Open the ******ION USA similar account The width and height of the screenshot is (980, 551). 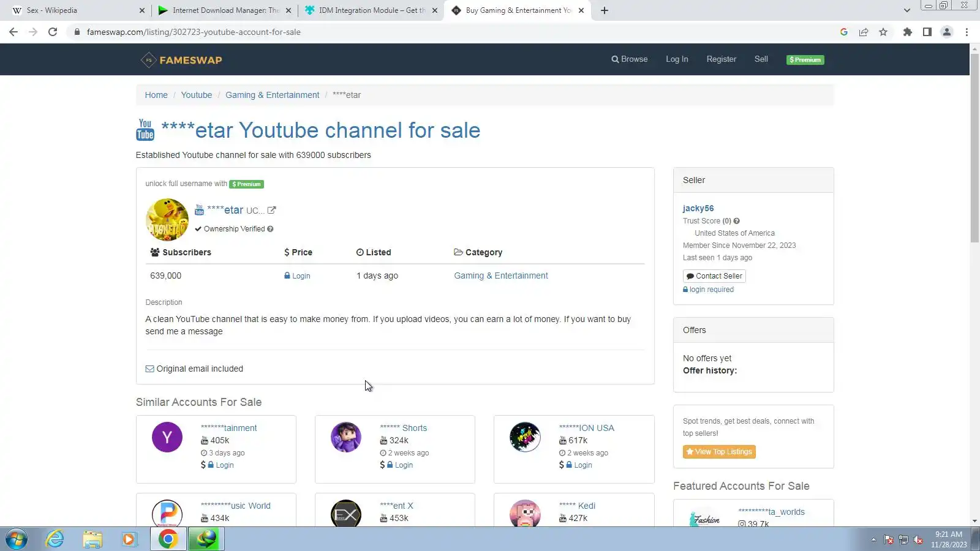click(x=586, y=428)
